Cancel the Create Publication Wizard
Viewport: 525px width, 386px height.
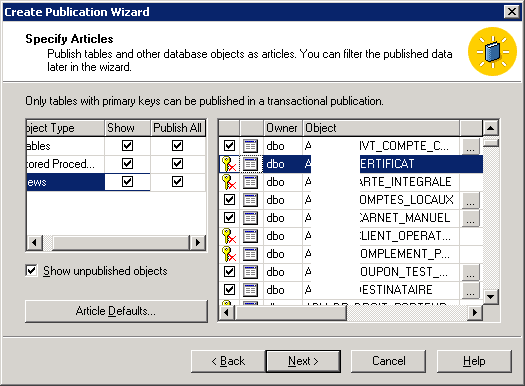[x=388, y=361]
